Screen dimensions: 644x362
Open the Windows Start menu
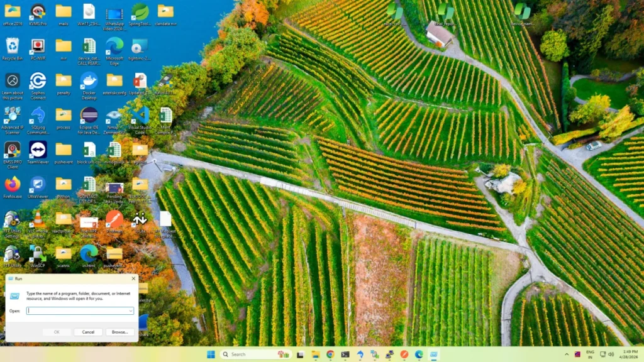(x=210, y=354)
